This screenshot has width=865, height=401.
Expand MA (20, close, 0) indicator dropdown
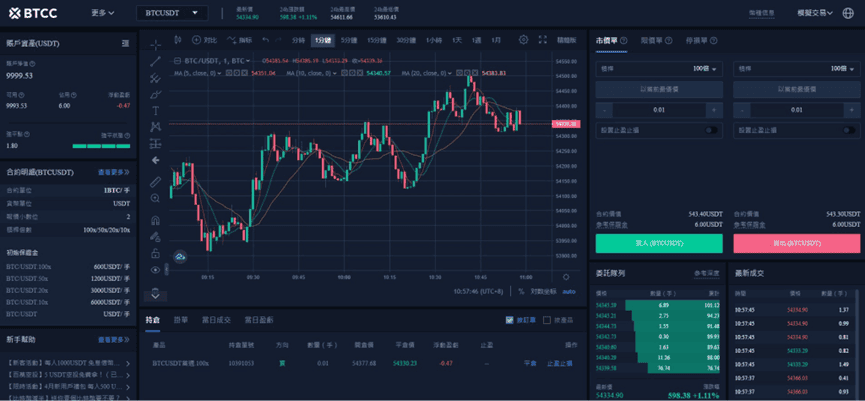450,73
